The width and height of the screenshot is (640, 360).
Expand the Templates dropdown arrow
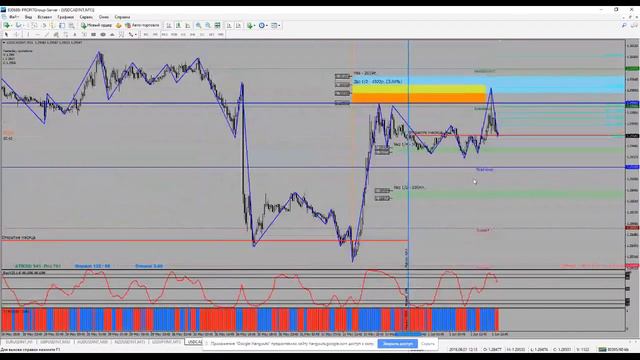pos(279,25)
